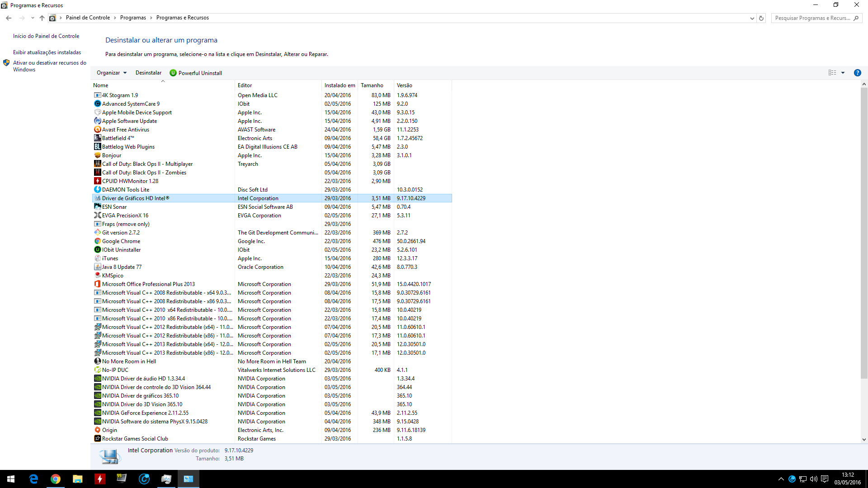Select Microsoft Visual C++ 2013 Redistributable (x86)
This screenshot has width=868, height=488.
(x=272, y=353)
